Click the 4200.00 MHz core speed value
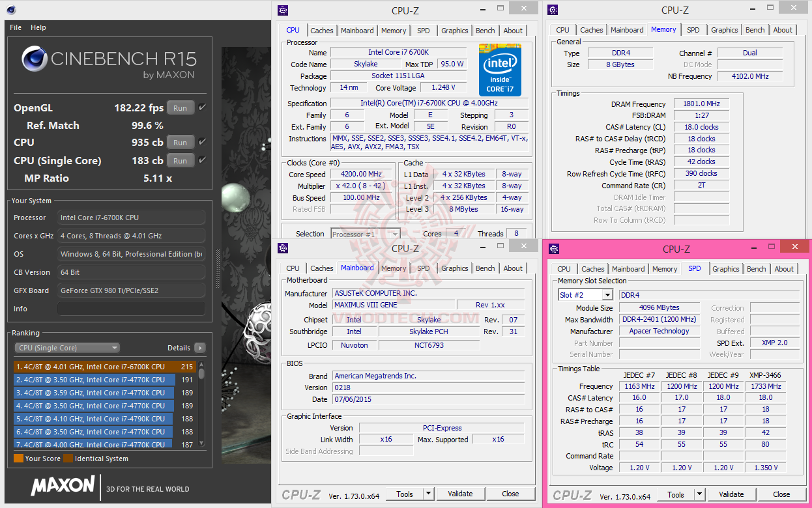The width and height of the screenshot is (812, 508). (361, 174)
